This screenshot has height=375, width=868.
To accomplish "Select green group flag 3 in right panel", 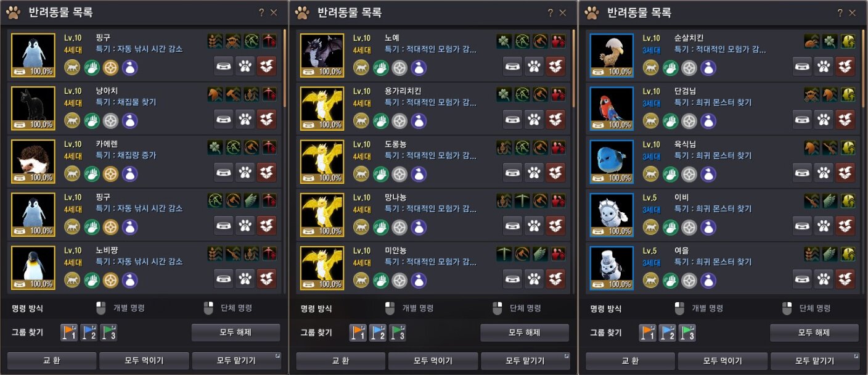I will click(x=687, y=333).
